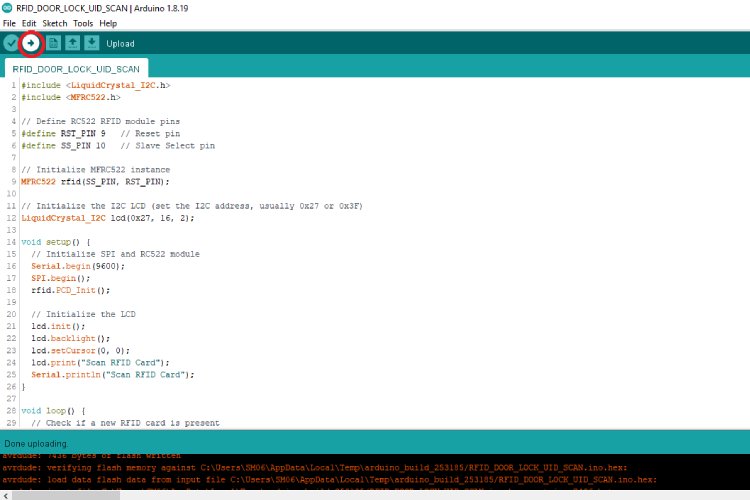Click the 'lcd.backlight();' line
This screenshot has width=750, height=500.
[70, 338]
